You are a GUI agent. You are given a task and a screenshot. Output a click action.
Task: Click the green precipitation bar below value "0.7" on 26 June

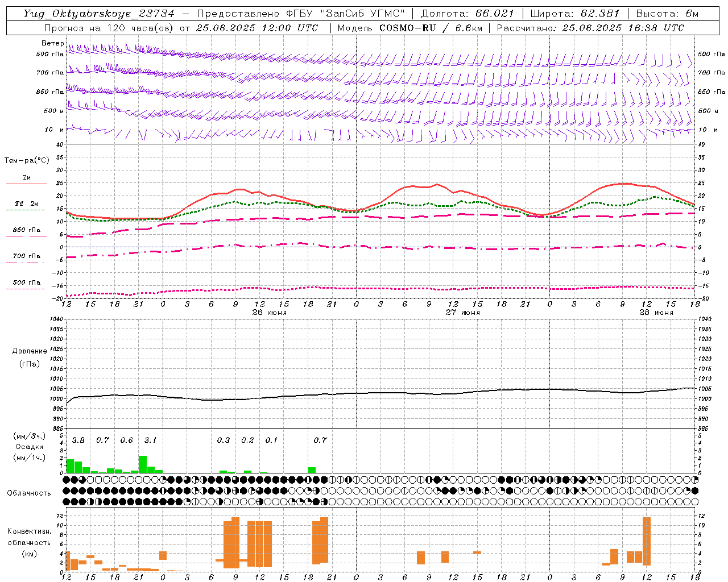click(x=312, y=470)
